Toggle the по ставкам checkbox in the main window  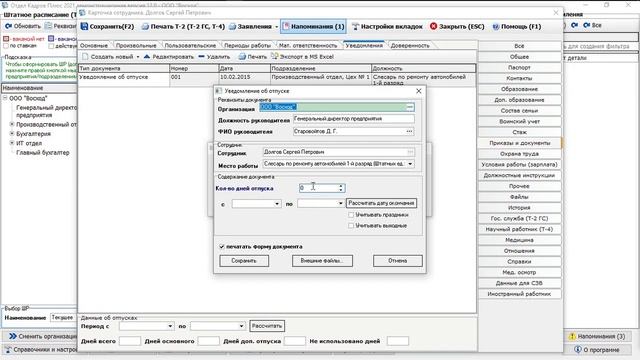pyautogui.click(x=6, y=46)
